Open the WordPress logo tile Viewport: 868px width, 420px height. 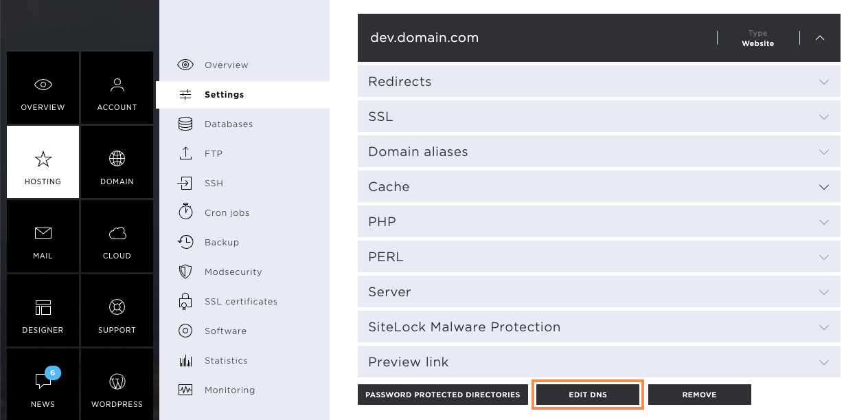coord(117,384)
